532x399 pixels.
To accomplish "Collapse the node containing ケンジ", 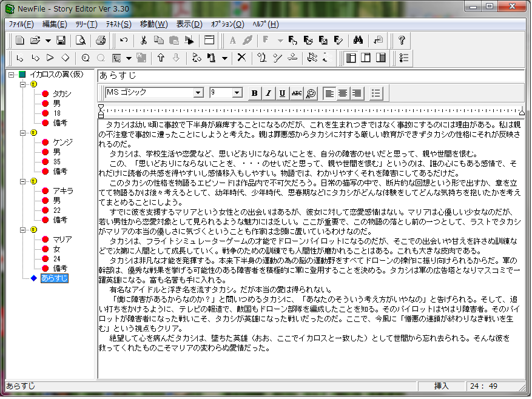I will click(x=22, y=133).
